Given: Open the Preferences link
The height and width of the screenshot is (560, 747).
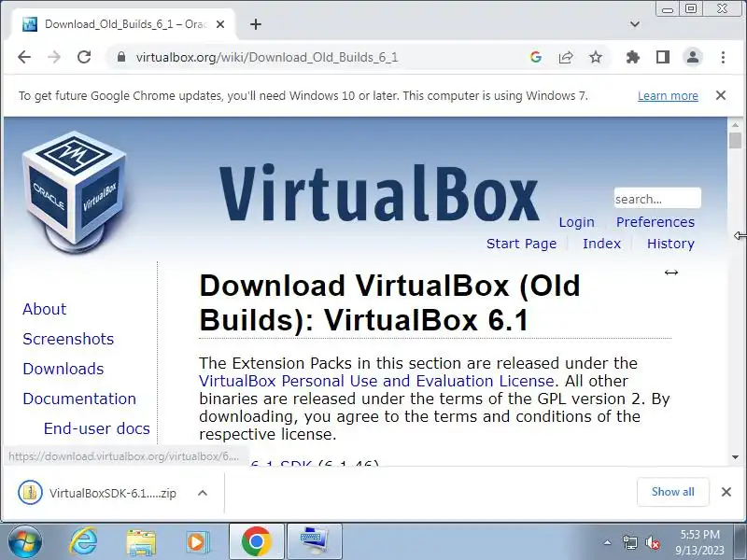Looking at the screenshot, I should (655, 222).
